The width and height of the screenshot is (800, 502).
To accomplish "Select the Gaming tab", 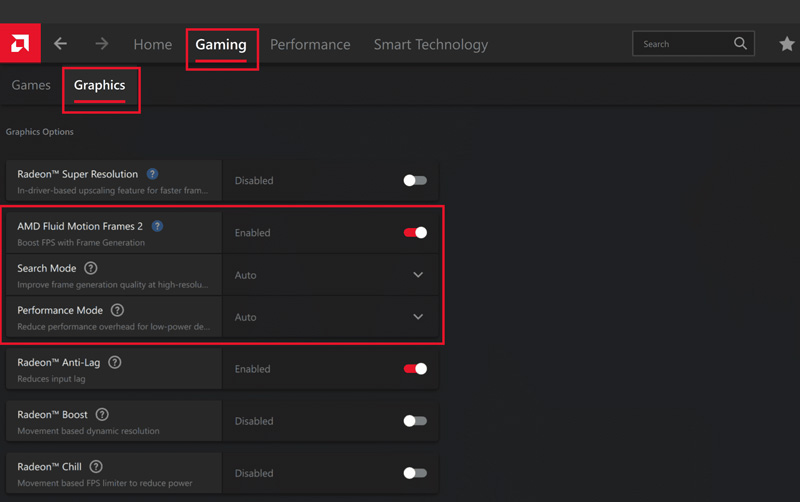I will pos(221,45).
